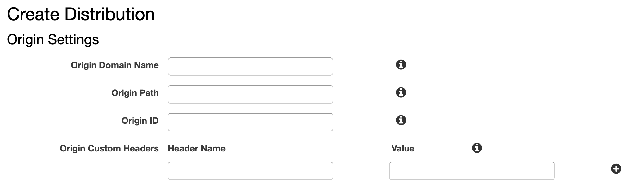This screenshot has height=190, width=644.
Task: Click the info icon next to Value header
Action: pyautogui.click(x=477, y=148)
